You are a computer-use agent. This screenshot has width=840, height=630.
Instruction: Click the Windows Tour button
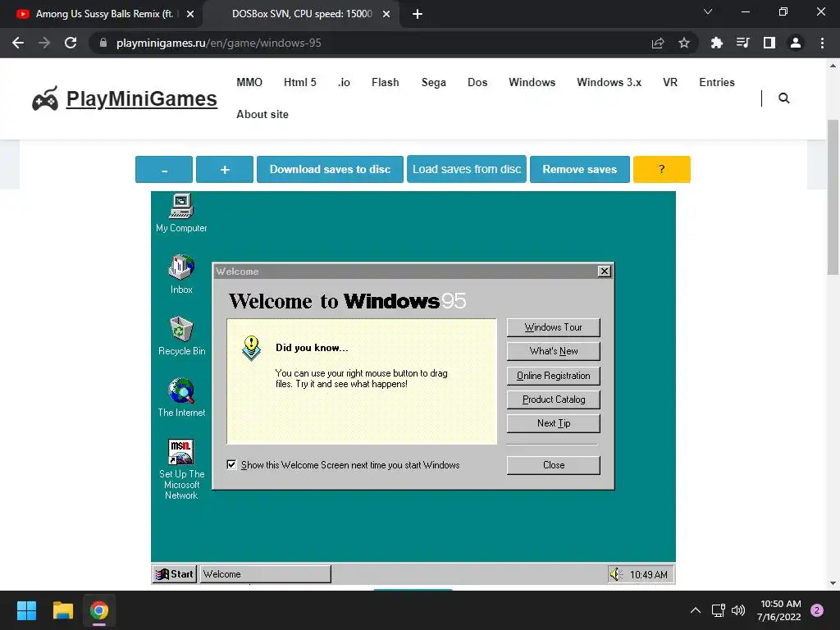554,327
